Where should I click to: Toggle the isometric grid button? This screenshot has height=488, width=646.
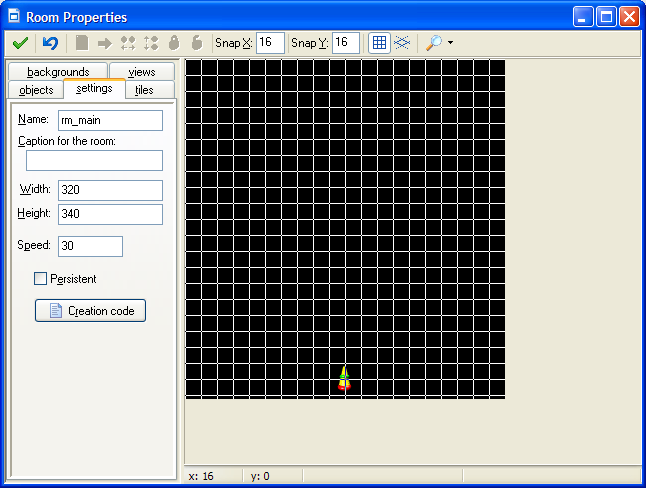[401, 43]
